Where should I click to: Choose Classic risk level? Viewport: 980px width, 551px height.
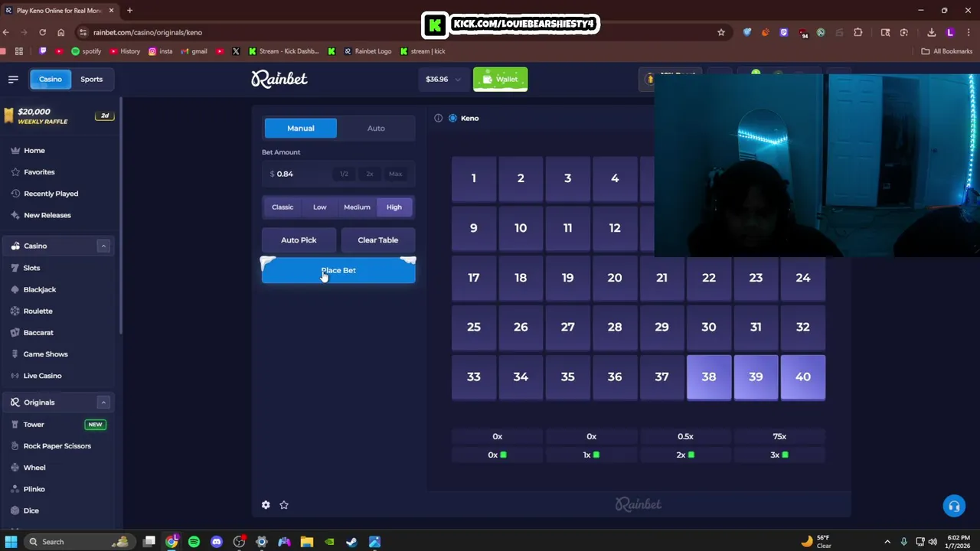point(283,207)
